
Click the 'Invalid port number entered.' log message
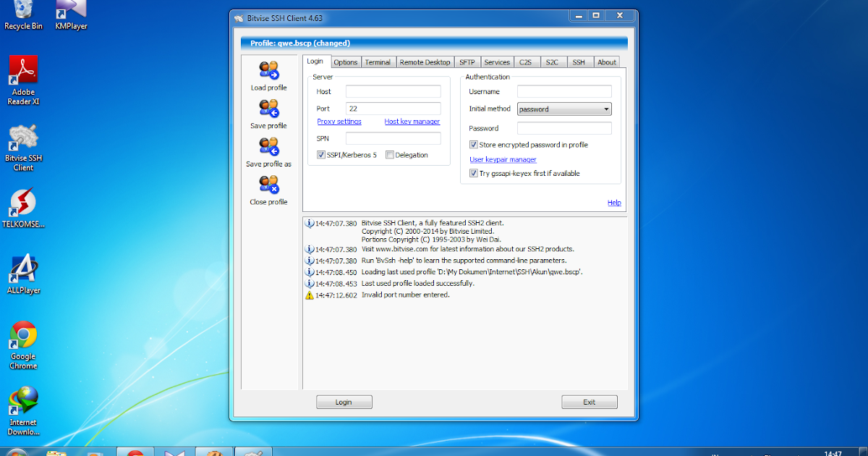point(406,295)
